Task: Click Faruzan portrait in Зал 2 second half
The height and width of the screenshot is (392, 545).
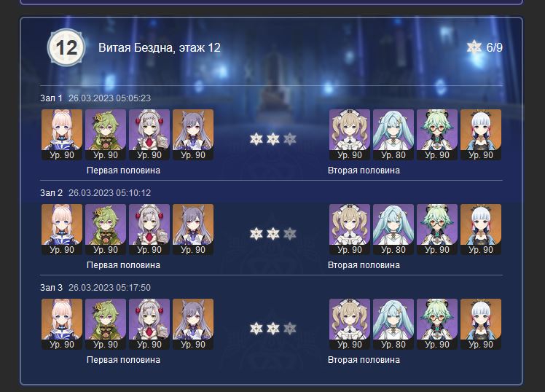Action: click(393, 230)
